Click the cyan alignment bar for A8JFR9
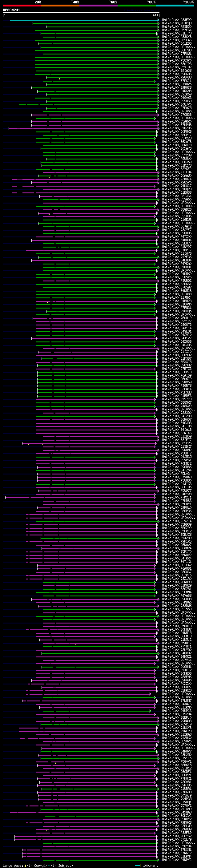Screen dimensions: 197x868 [x=84, y=20]
